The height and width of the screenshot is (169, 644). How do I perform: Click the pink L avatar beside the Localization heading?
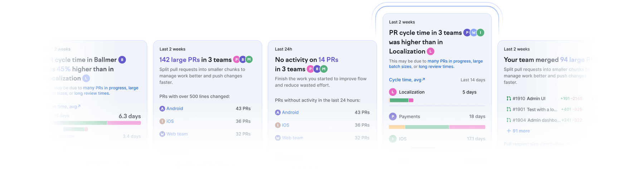coord(431,51)
